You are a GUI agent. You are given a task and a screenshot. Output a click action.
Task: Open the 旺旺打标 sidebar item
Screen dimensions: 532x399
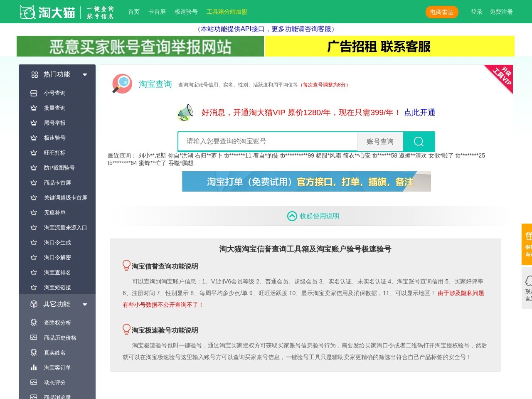(x=55, y=153)
